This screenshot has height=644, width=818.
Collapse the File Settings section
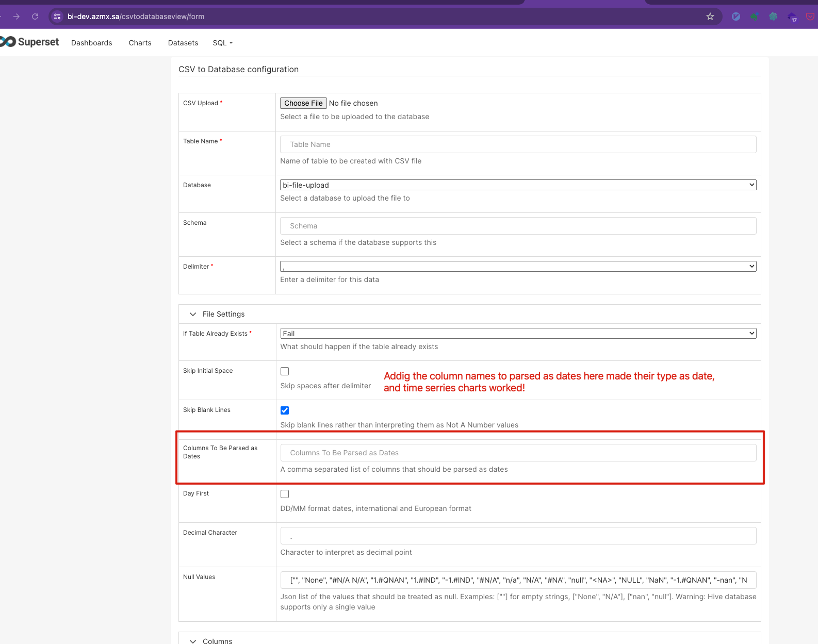pyautogui.click(x=193, y=314)
